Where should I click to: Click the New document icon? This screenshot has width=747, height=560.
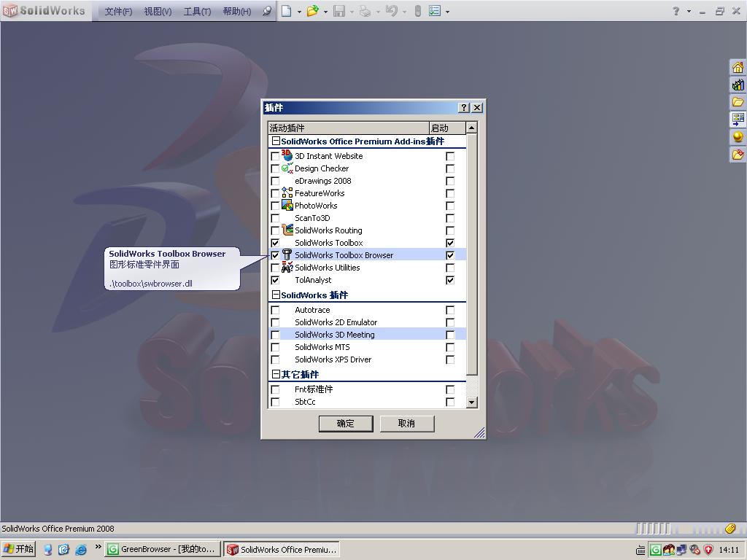coord(286,11)
